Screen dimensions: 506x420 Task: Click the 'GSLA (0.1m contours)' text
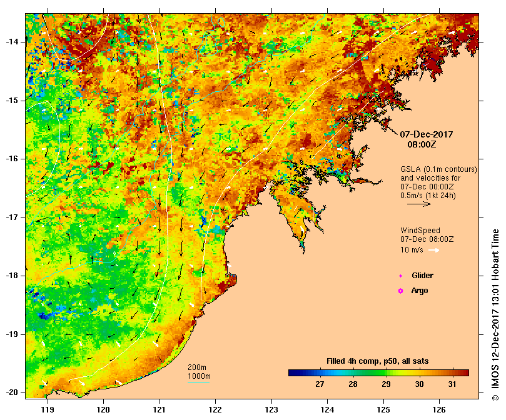click(438, 169)
